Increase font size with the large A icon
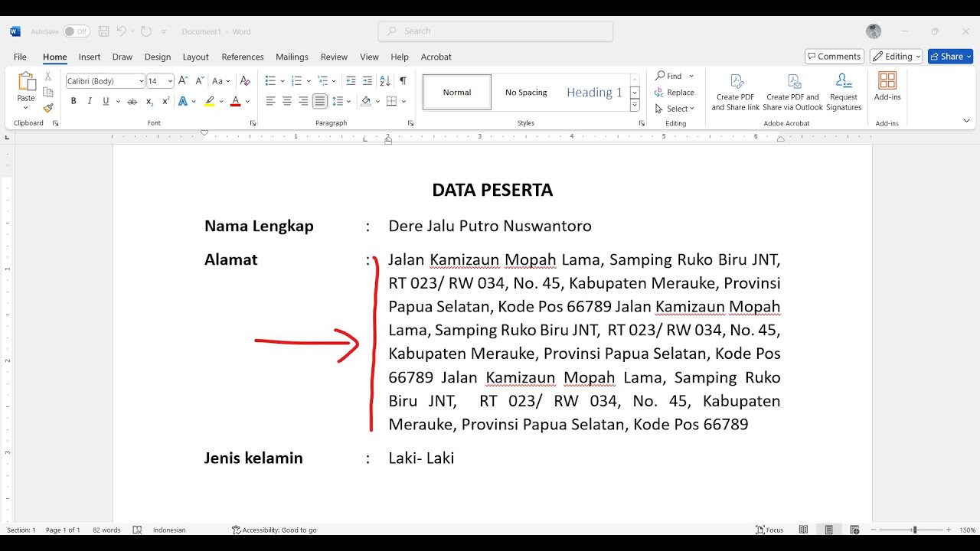 (183, 80)
